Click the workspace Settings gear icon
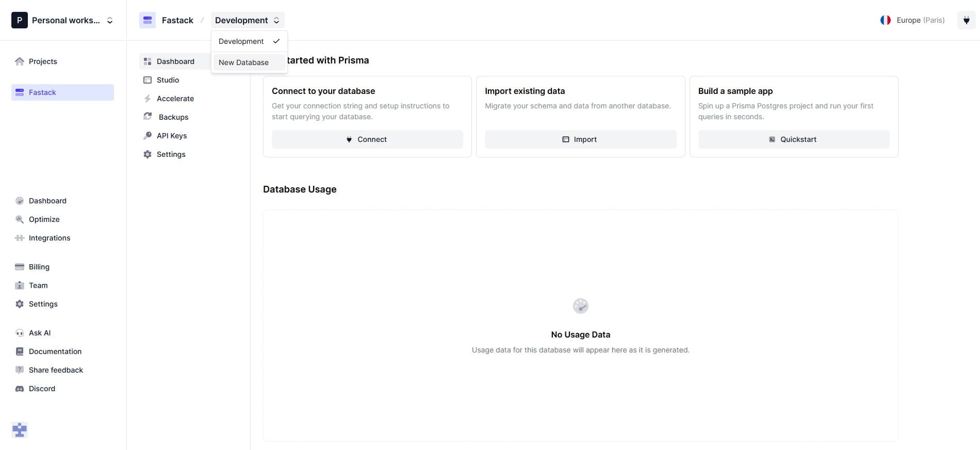The width and height of the screenshot is (980, 450). [x=20, y=304]
